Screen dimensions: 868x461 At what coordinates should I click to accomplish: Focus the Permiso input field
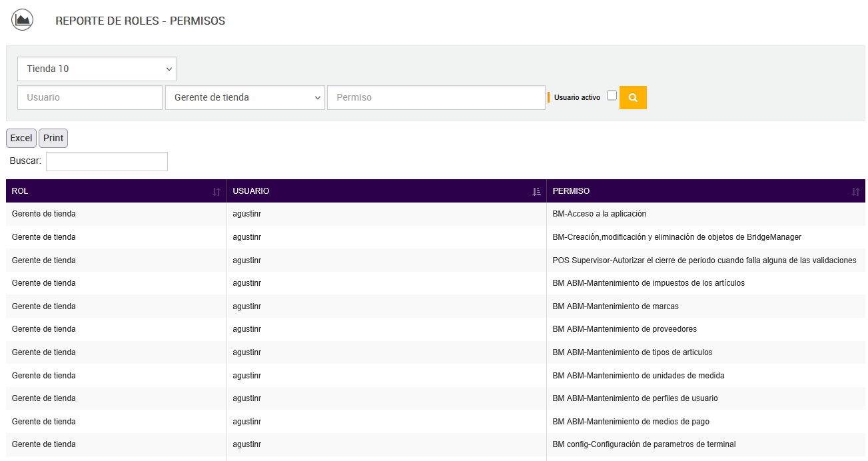coord(436,97)
